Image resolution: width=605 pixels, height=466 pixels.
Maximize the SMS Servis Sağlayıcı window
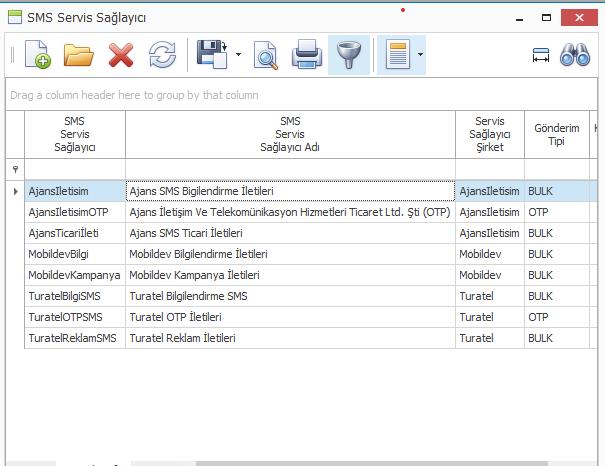(x=546, y=17)
